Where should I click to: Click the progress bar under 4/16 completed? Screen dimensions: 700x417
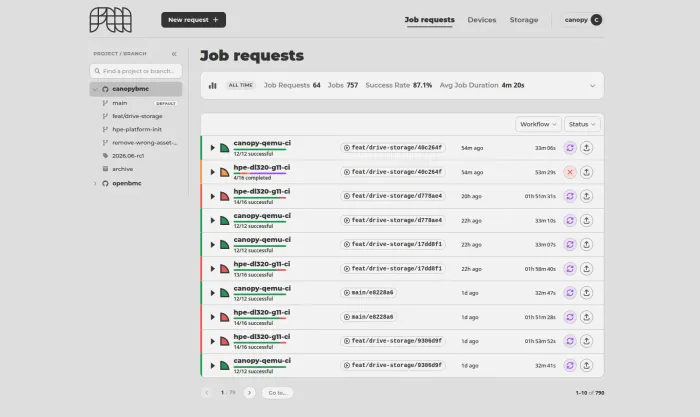260,173
